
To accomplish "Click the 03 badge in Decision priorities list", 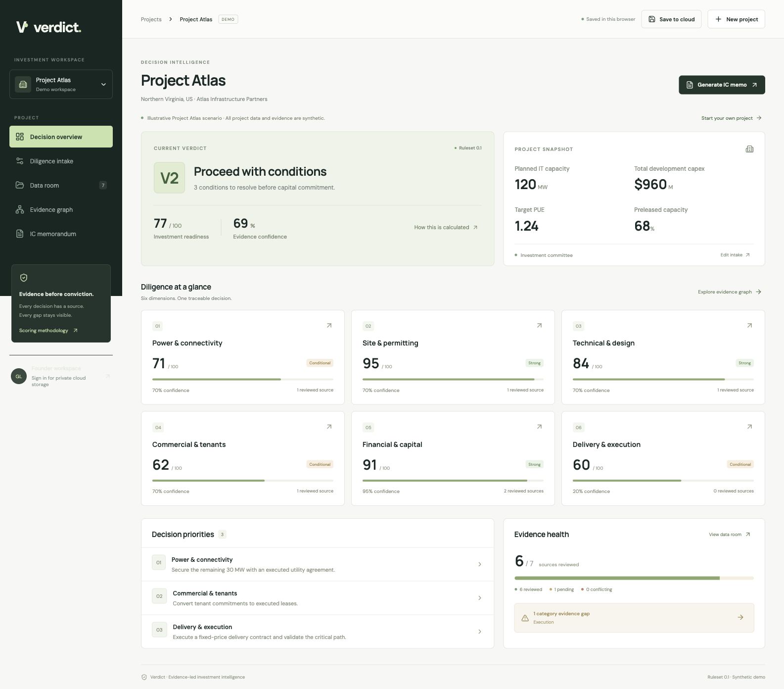I will click(159, 630).
